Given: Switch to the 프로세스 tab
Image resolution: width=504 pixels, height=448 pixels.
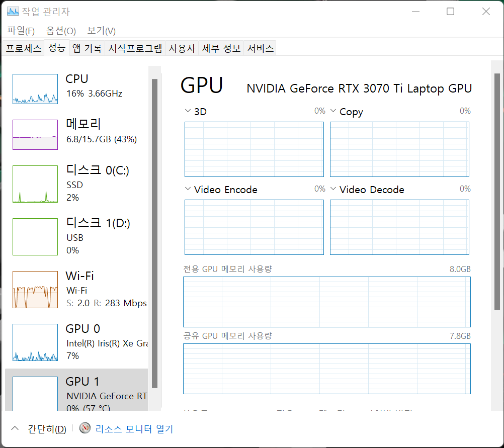Looking at the screenshot, I should point(23,48).
